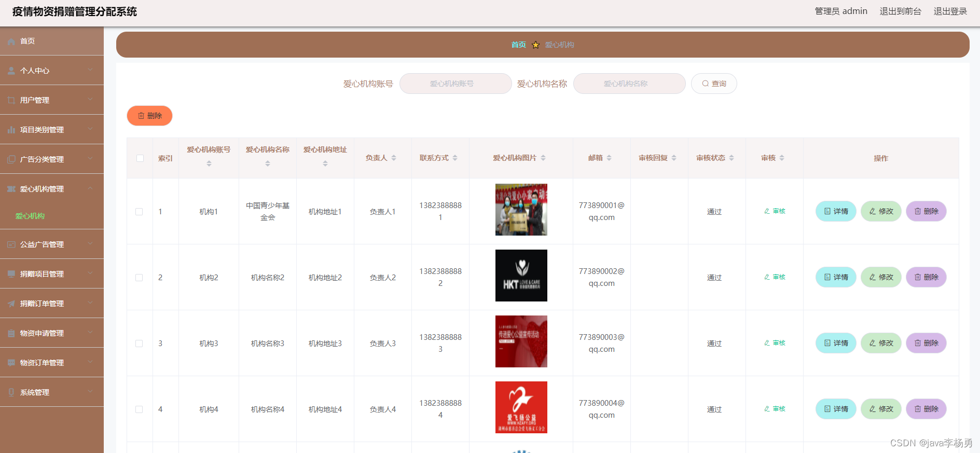Click 删除 for 机构1

pyautogui.click(x=926, y=211)
